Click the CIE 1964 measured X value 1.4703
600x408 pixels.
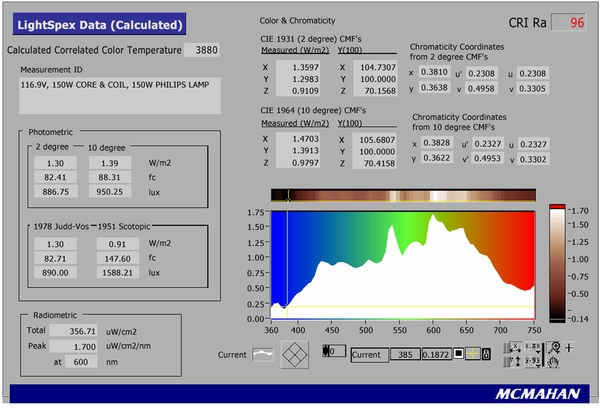[298, 139]
